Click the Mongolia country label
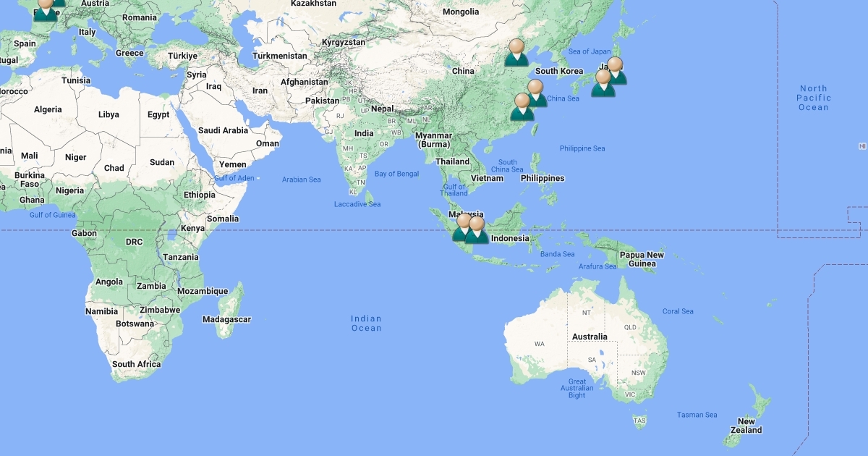The image size is (868, 456). click(461, 12)
